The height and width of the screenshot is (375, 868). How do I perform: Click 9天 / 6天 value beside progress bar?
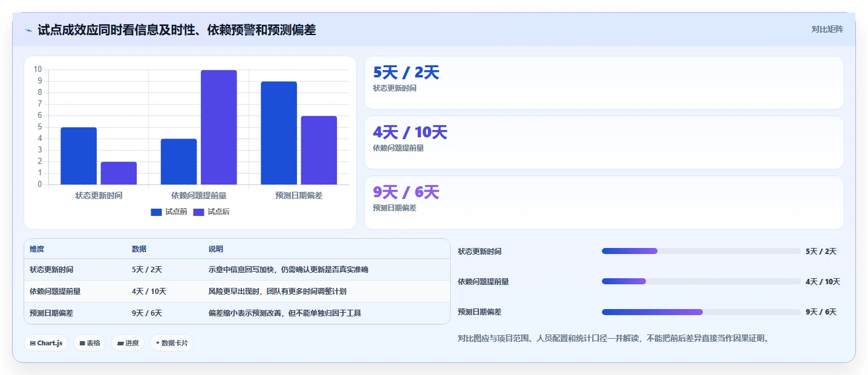pos(821,312)
